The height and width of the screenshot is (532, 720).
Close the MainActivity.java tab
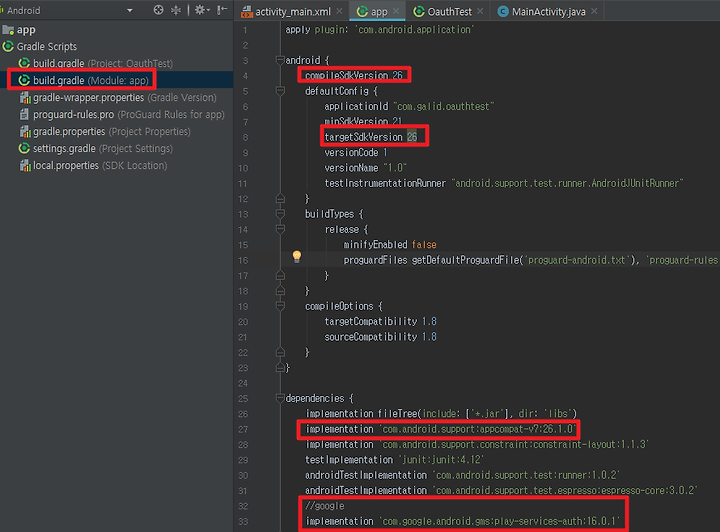[x=594, y=11]
